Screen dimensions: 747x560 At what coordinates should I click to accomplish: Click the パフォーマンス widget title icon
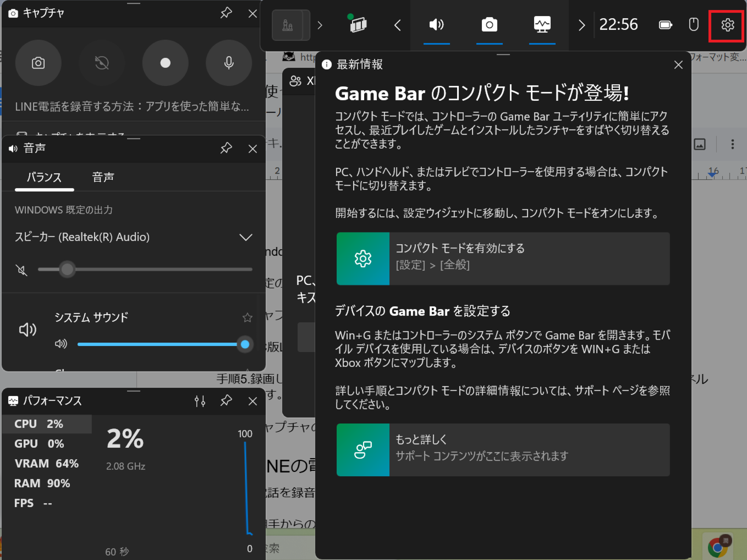click(x=13, y=401)
